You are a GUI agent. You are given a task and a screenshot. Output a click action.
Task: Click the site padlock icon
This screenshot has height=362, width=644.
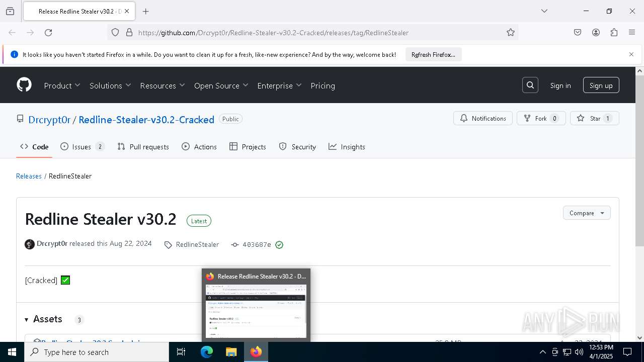[x=129, y=33]
